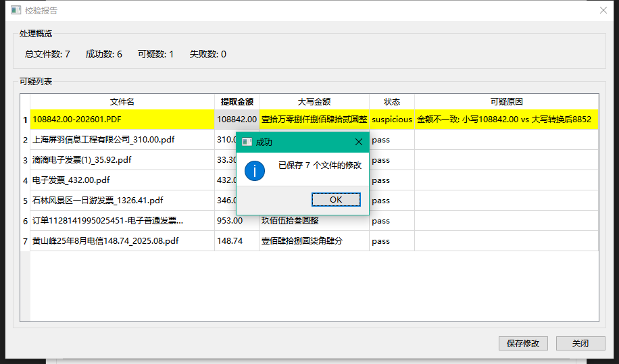Close the 成功 dialog with X
The height and width of the screenshot is (364, 619).
358,142
